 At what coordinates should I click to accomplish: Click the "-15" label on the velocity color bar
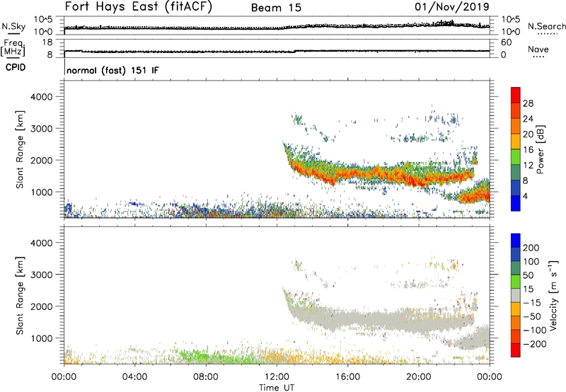532,302
